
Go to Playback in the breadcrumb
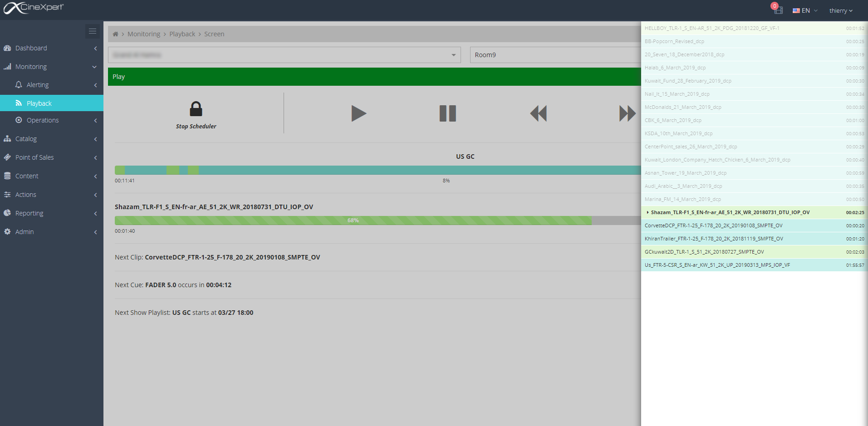[x=182, y=34]
